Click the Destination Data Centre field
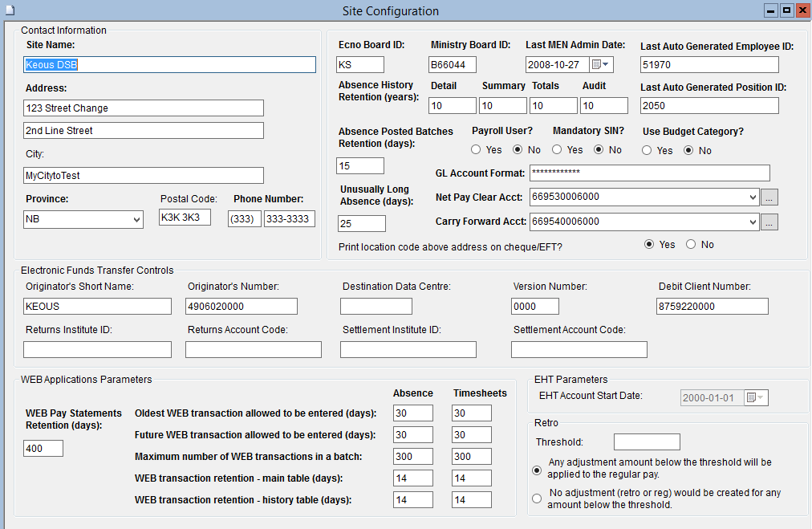 tap(376, 307)
